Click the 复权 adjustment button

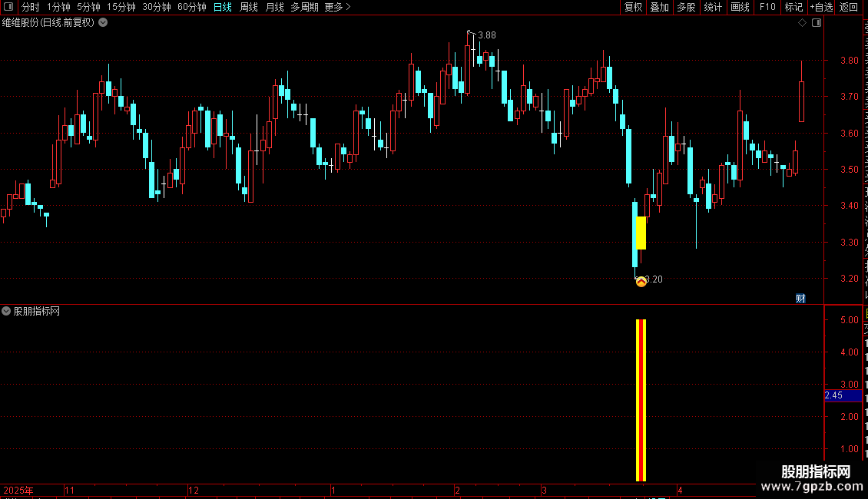[633, 7]
